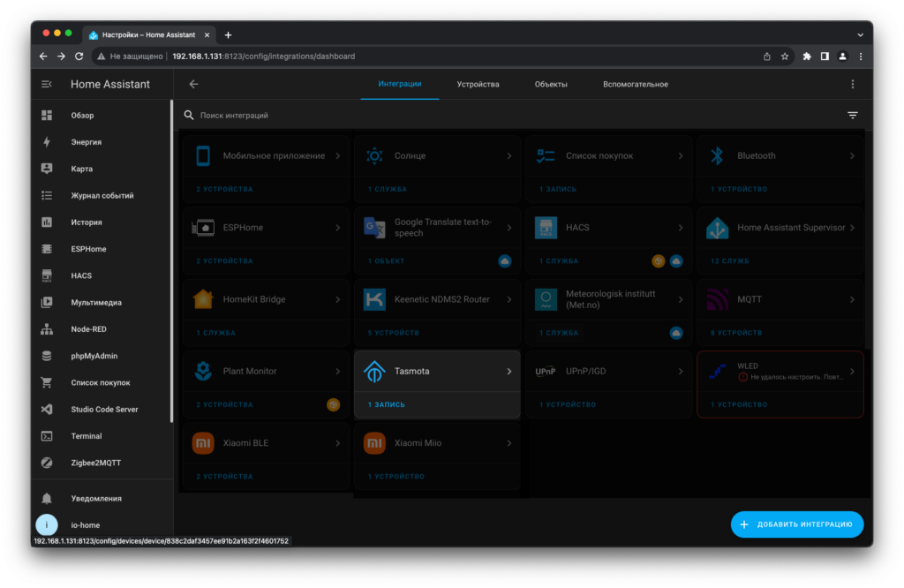Screen dimensions: 904x588
Task: Open История history panel
Action: tap(102, 222)
